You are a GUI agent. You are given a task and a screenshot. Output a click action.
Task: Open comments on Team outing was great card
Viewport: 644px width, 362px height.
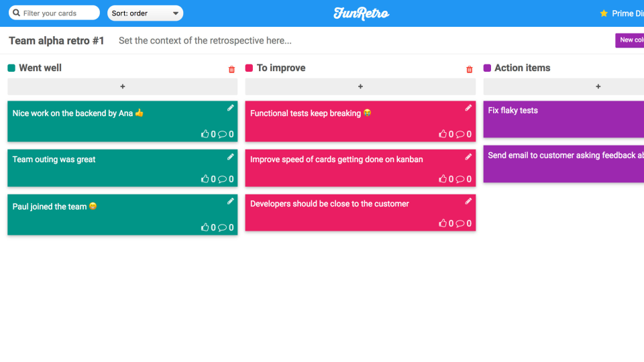click(222, 179)
